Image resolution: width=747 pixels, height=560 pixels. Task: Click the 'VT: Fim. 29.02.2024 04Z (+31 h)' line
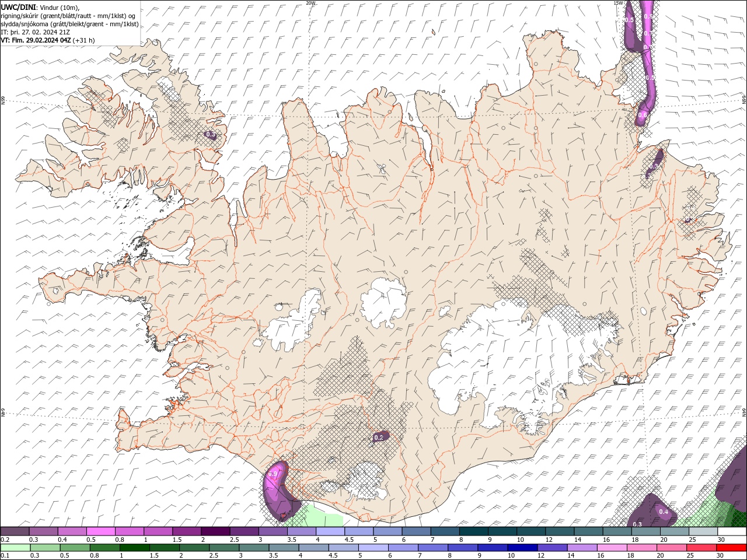(47, 40)
